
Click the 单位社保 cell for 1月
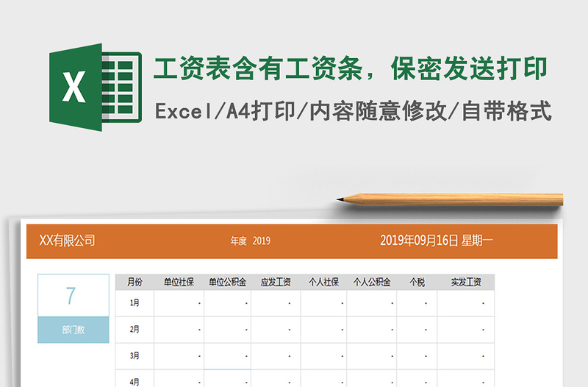coord(179,303)
